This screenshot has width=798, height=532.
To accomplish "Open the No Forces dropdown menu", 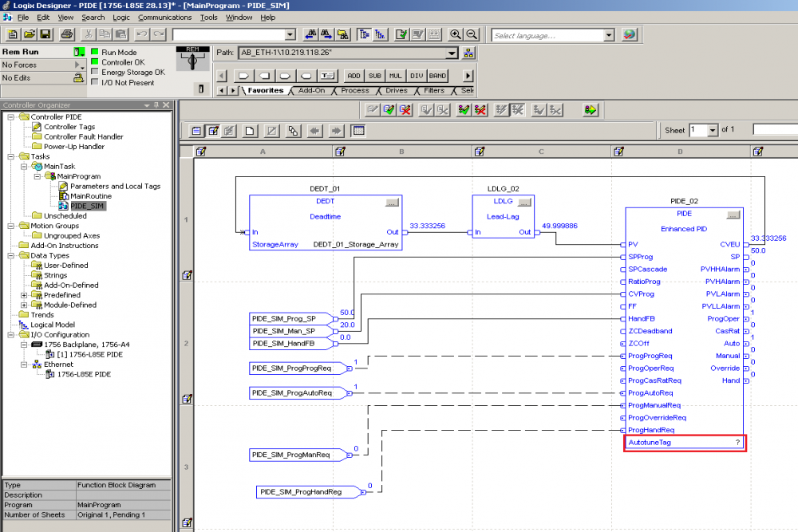I will [x=79, y=65].
